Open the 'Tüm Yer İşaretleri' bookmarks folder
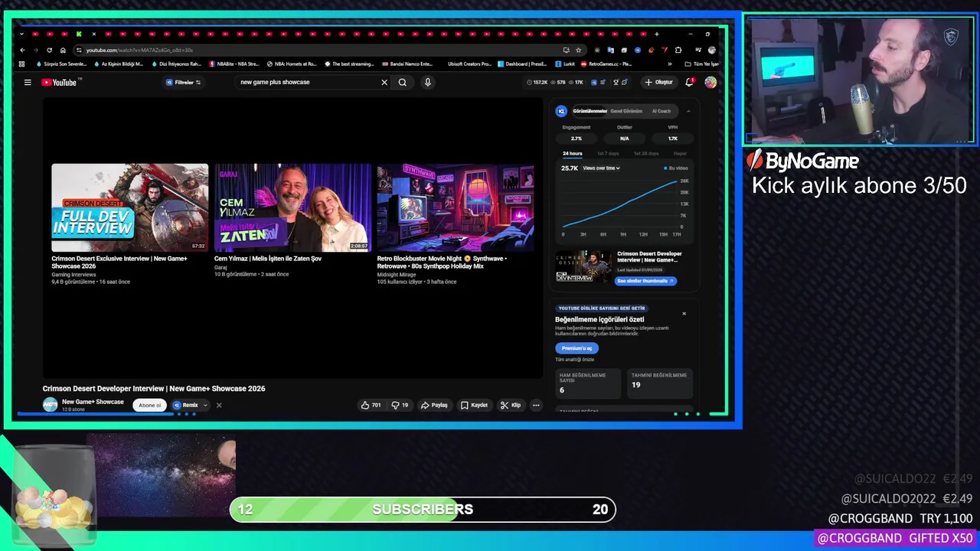Image resolution: width=980 pixels, height=551 pixels. [x=702, y=64]
